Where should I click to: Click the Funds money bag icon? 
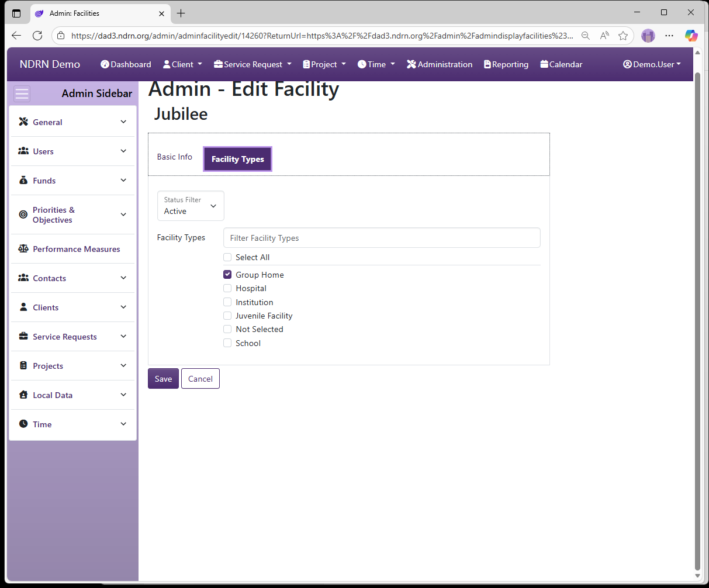tap(23, 180)
